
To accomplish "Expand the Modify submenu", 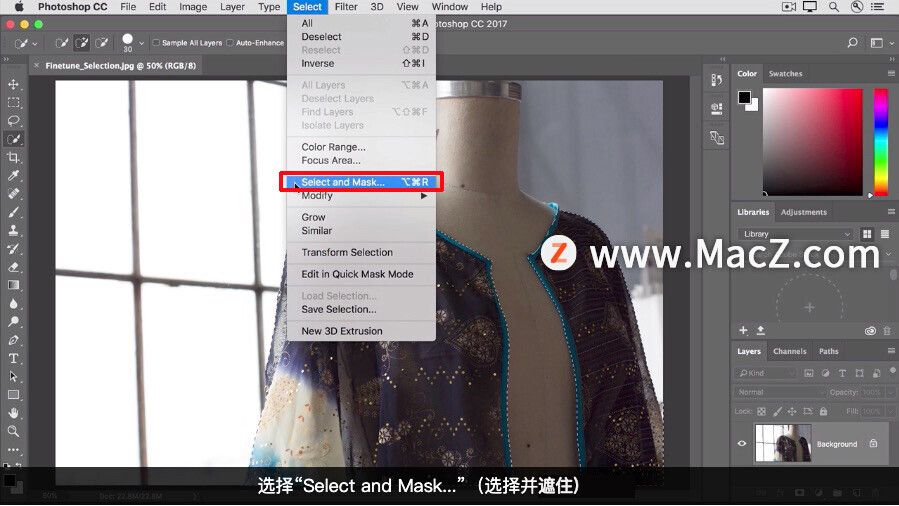I will point(361,196).
